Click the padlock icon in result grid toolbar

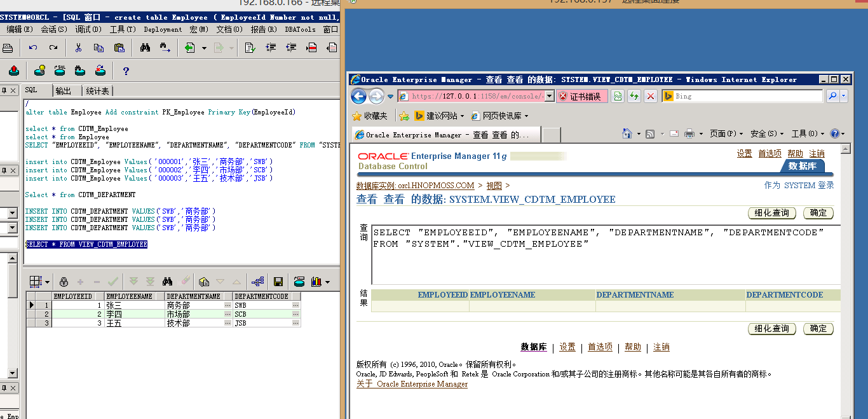[64, 282]
